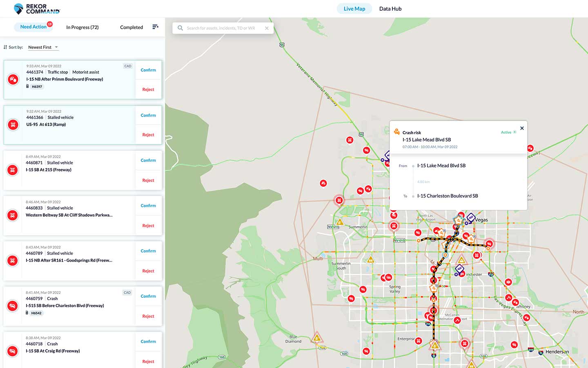This screenshot has width=588, height=368.
Task: Click the search bar for assets and incidents
Action: tap(223, 28)
